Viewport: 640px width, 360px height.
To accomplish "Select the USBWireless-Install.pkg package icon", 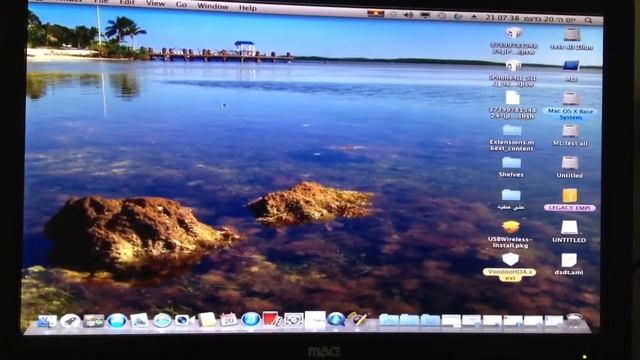I will point(511,227).
